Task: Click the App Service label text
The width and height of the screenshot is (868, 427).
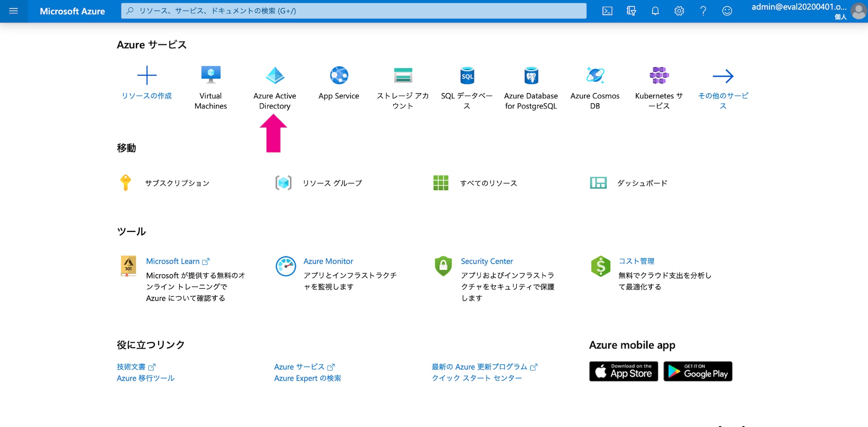Action: coord(339,96)
